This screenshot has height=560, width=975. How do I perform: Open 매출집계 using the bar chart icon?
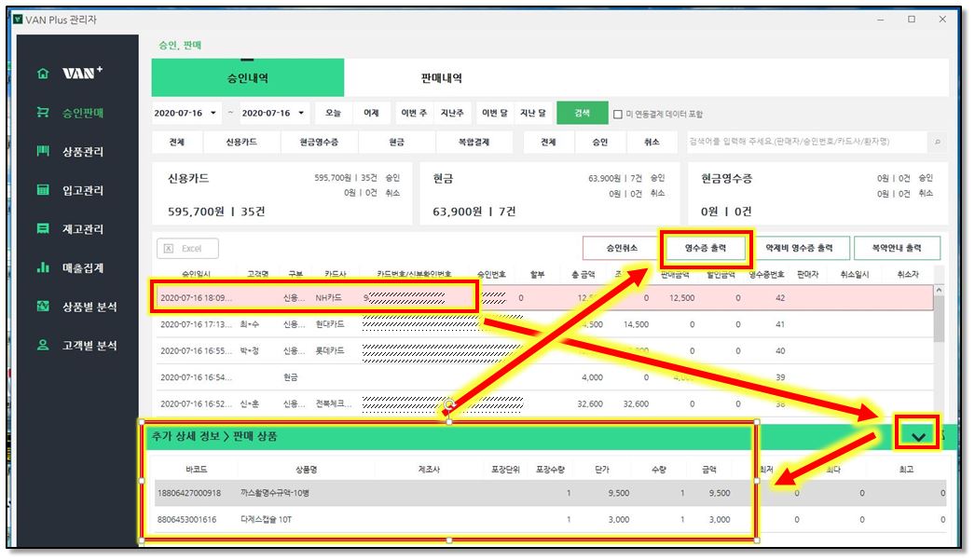tap(42, 267)
